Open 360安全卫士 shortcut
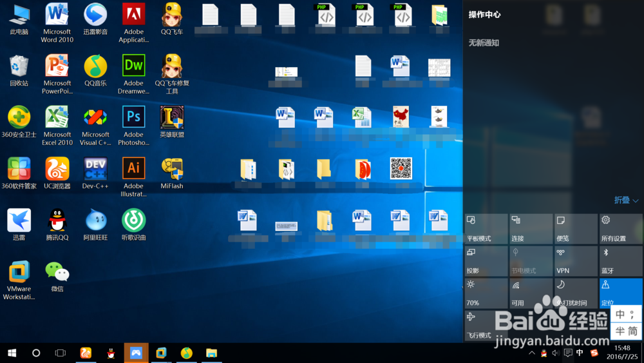The image size is (644, 363). point(19,122)
